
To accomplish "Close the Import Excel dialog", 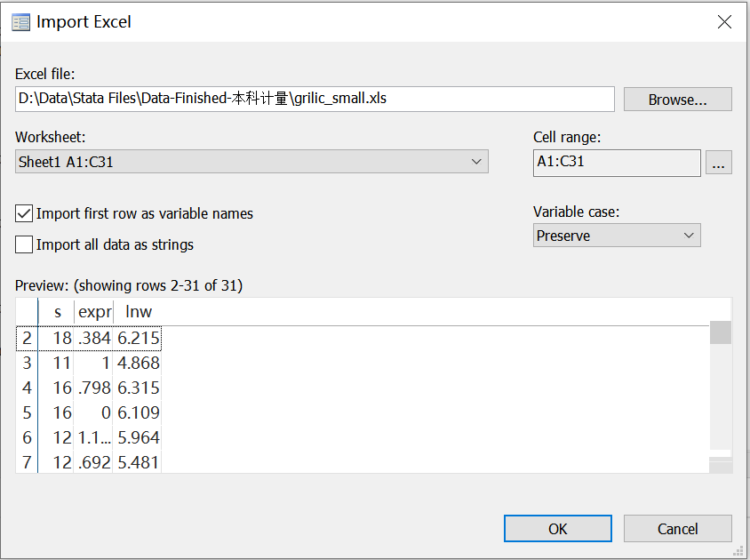I will click(x=724, y=21).
